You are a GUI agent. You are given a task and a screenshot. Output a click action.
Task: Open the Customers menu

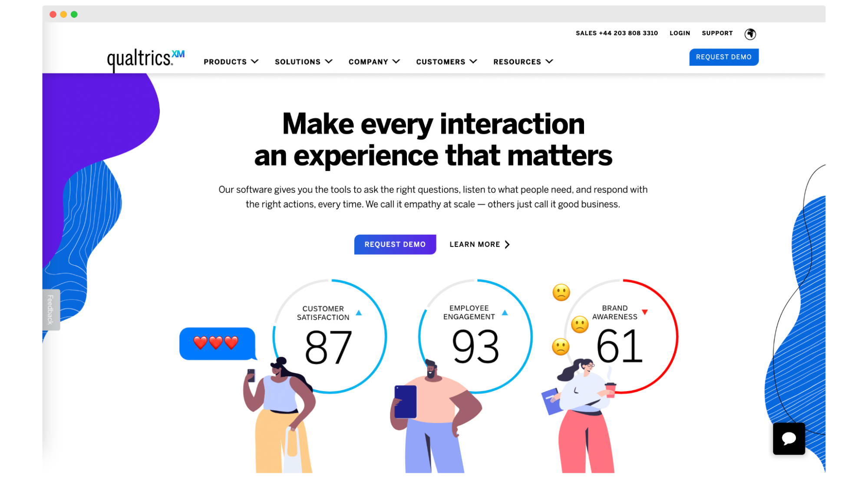point(446,61)
